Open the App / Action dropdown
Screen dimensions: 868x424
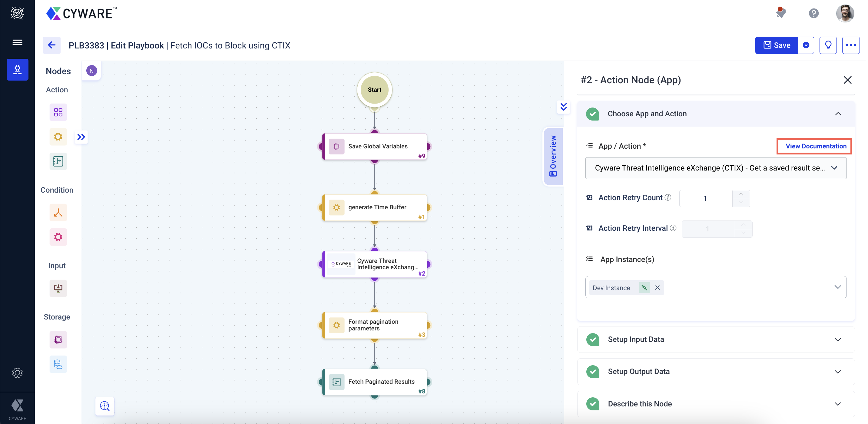(716, 168)
